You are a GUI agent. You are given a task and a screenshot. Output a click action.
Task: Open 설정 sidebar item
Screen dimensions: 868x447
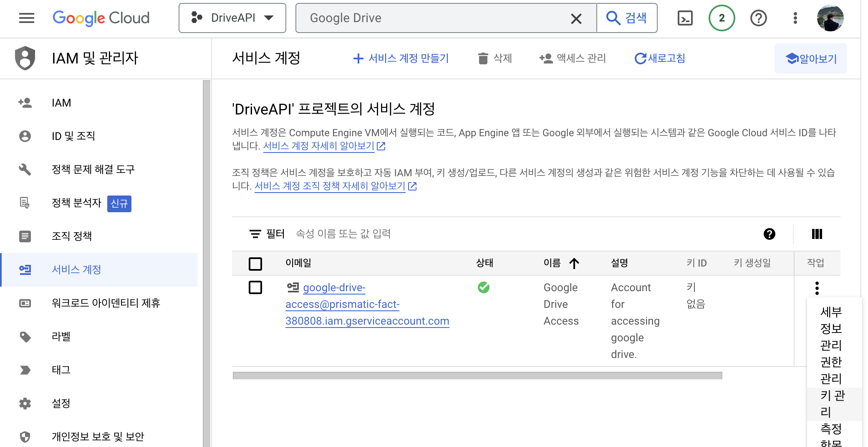(x=99, y=404)
